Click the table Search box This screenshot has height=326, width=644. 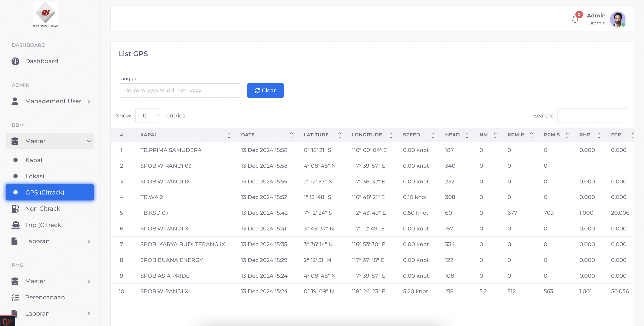592,116
